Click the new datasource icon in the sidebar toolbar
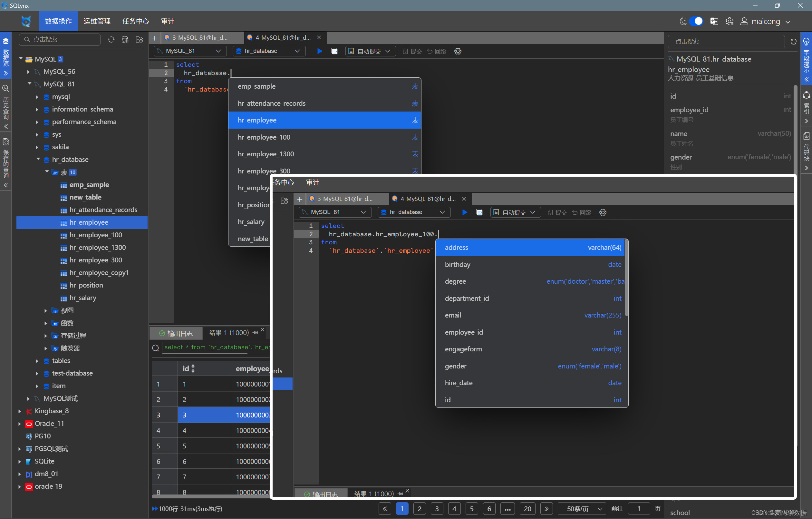 point(125,39)
